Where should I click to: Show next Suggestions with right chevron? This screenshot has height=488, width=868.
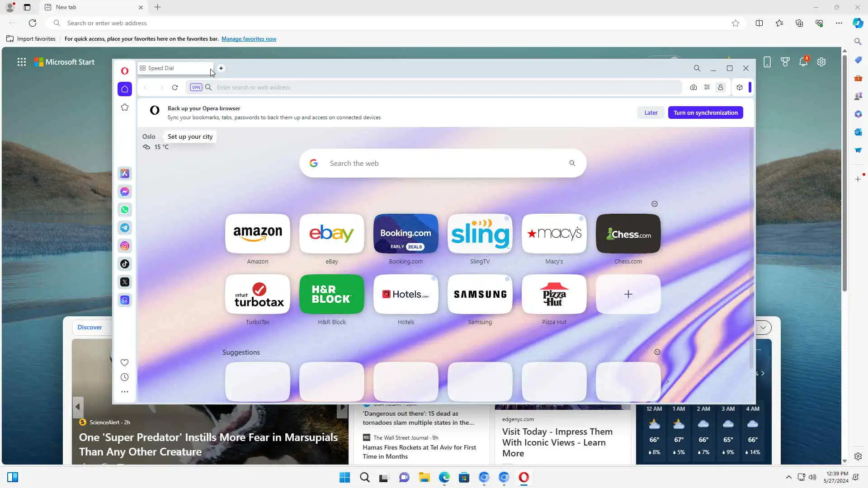coord(667,381)
